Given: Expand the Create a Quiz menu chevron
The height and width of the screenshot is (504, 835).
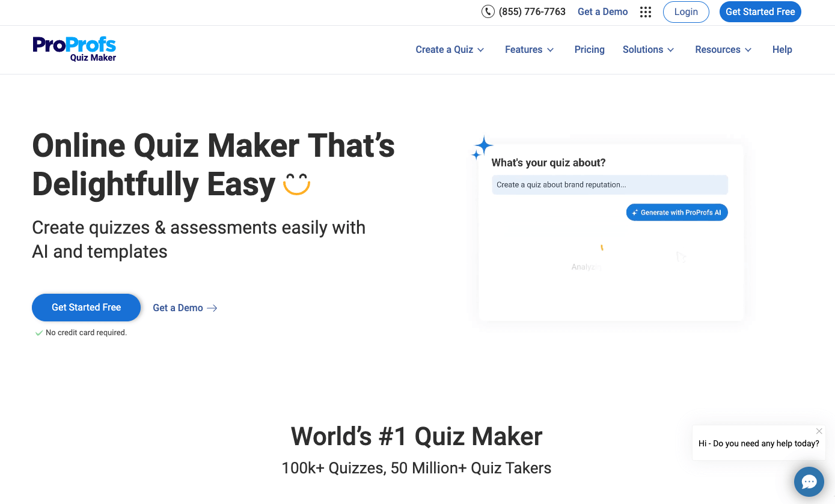Looking at the screenshot, I should pyautogui.click(x=481, y=50).
